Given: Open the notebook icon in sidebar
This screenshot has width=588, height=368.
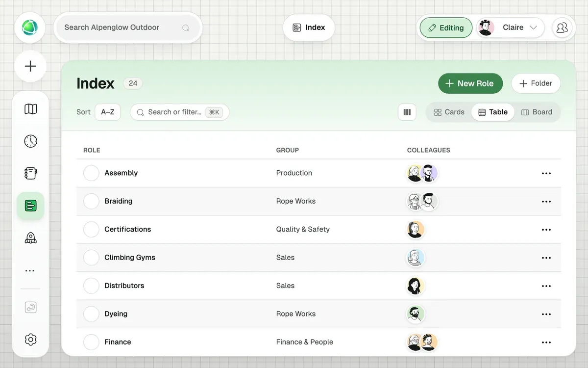Looking at the screenshot, I should [30, 173].
